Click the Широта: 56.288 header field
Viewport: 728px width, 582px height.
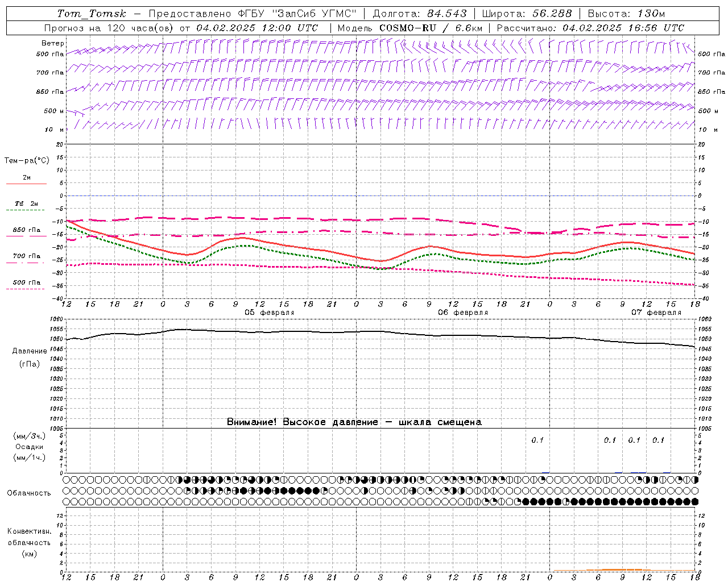click(x=527, y=14)
